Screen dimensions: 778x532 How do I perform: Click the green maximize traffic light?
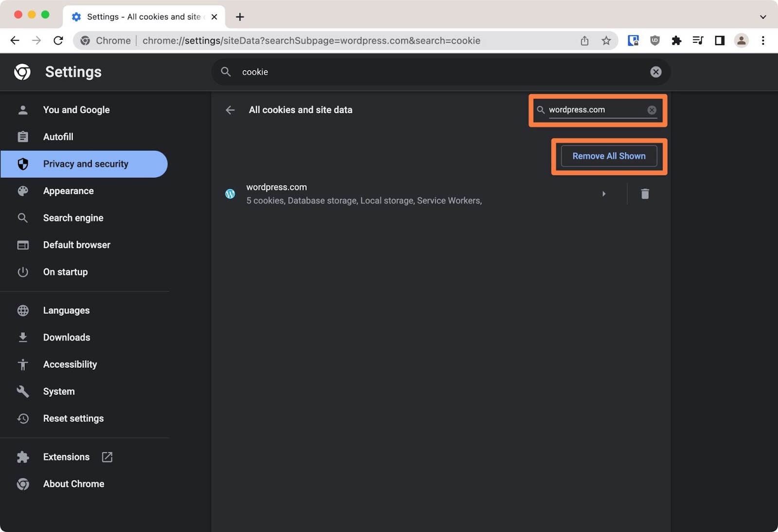tap(45, 15)
